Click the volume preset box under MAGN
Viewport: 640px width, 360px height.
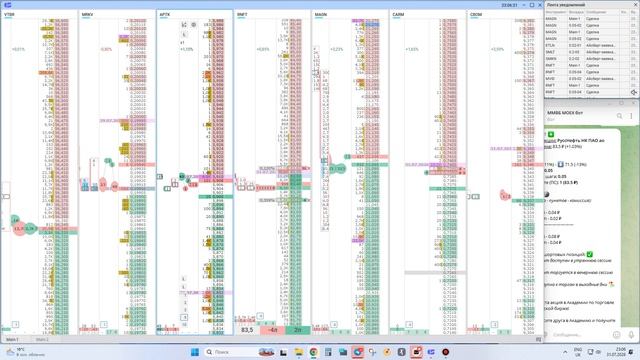pyautogui.click(x=334, y=324)
